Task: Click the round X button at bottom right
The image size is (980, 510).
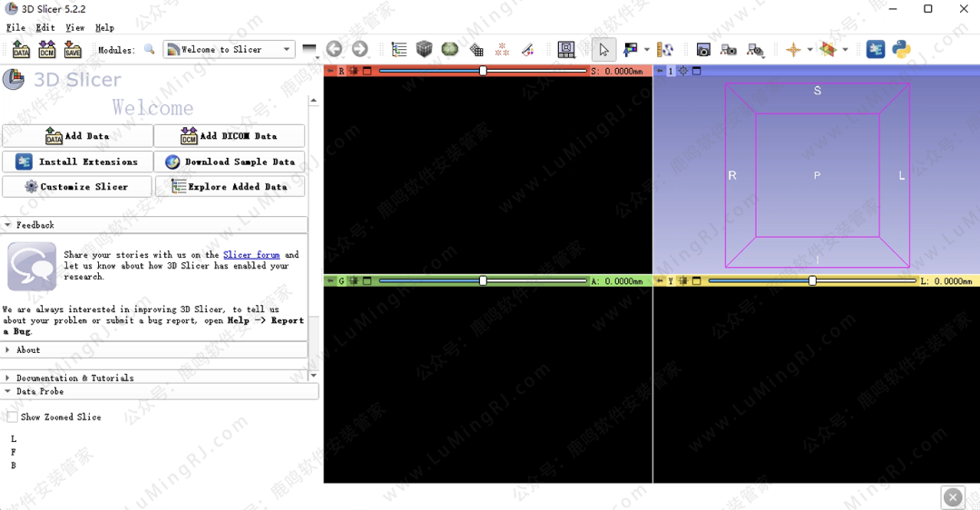Action: [953, 497]
